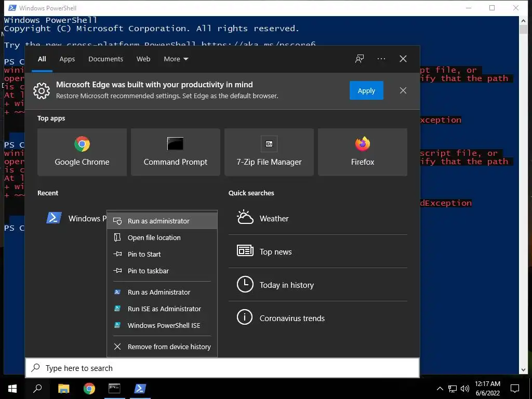Select the All search tab
The height and width of the screenshot is (399, 532).
point(42,59)
